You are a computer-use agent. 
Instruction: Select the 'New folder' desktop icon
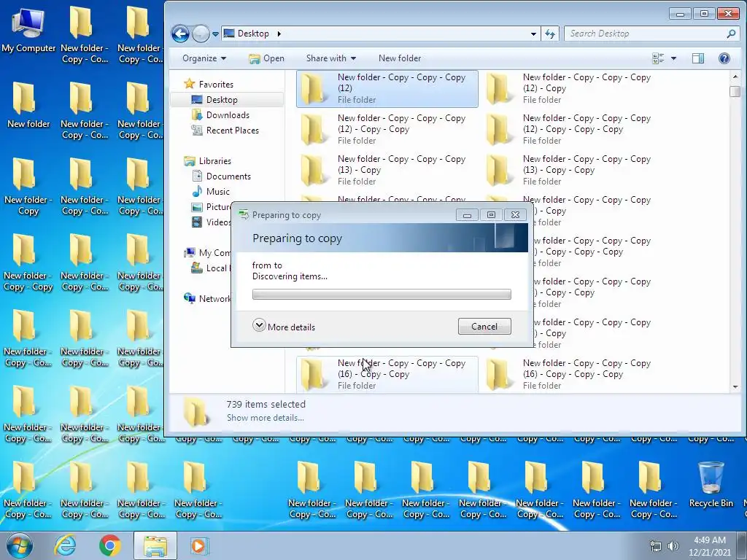(28, 105)
